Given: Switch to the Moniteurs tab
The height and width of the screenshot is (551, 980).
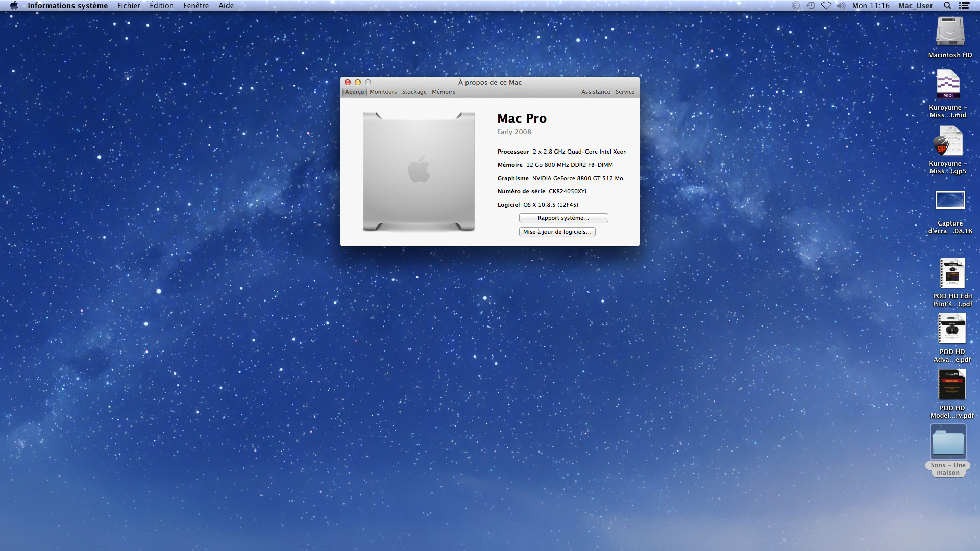Looking at the screenshot, I should click(x=383, y=92).
